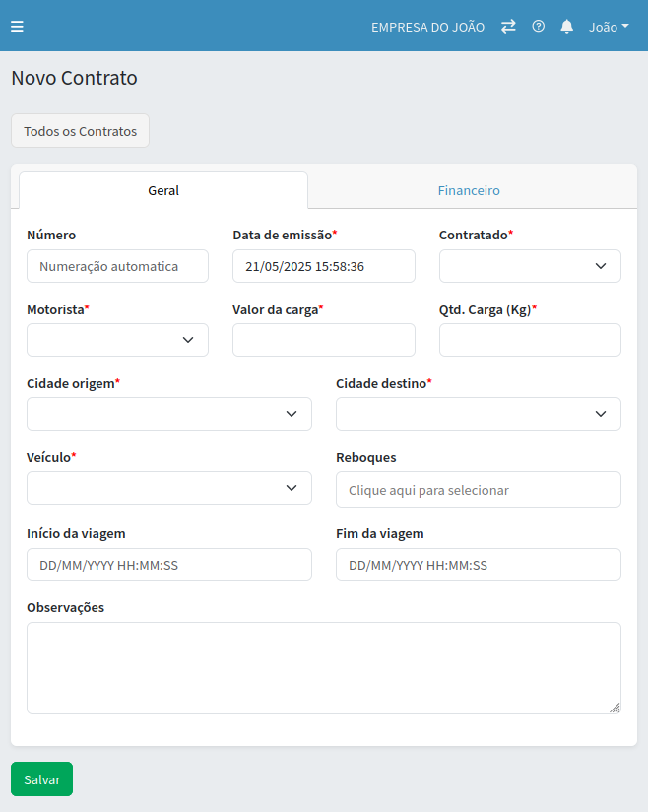The width and height of the screenshot is (648, 812).
Task: Open the hamburger navigation menu
Action: pyautogui.click(x=17, y=27)
